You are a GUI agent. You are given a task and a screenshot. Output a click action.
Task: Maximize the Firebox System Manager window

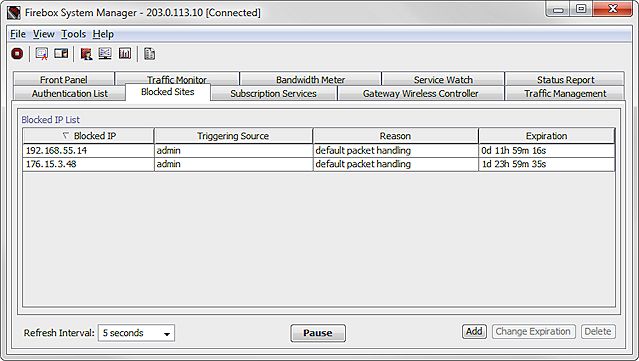coord(582,9)
